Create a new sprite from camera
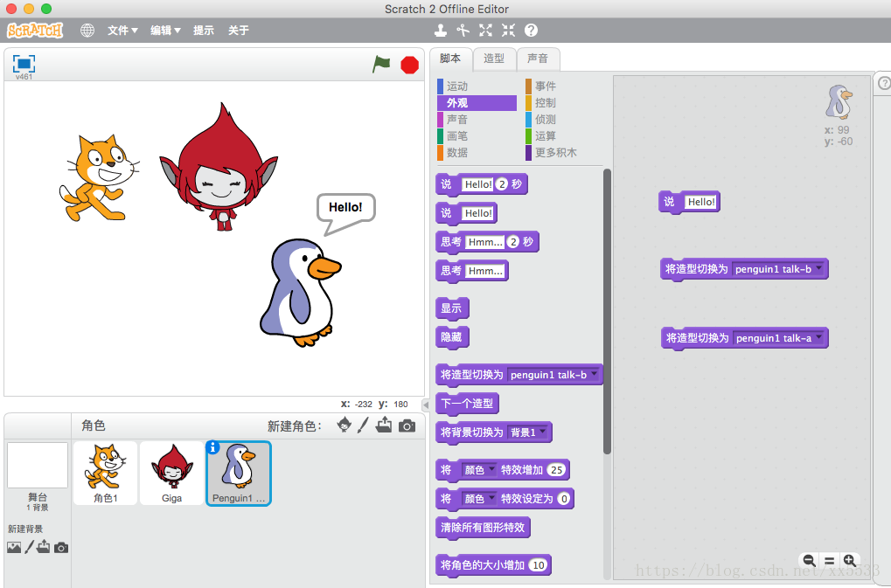Screen dimensions: 891x588 tap(407, 425)
